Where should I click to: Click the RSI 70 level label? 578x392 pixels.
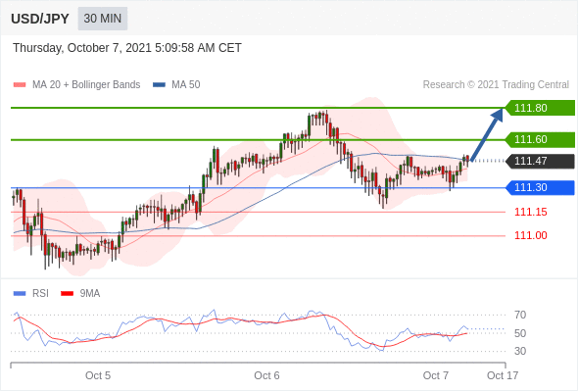520,315
